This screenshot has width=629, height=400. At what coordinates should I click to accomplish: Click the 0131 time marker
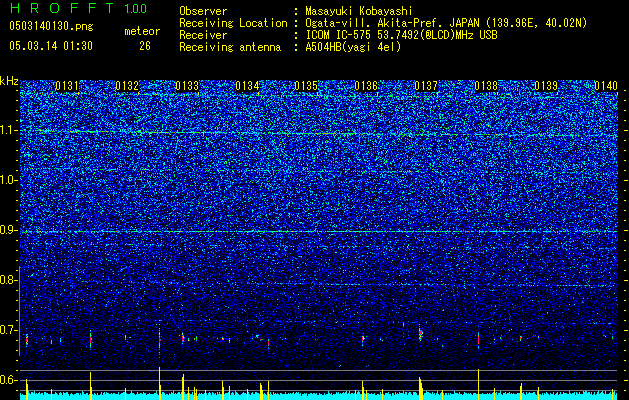(67, 86)
